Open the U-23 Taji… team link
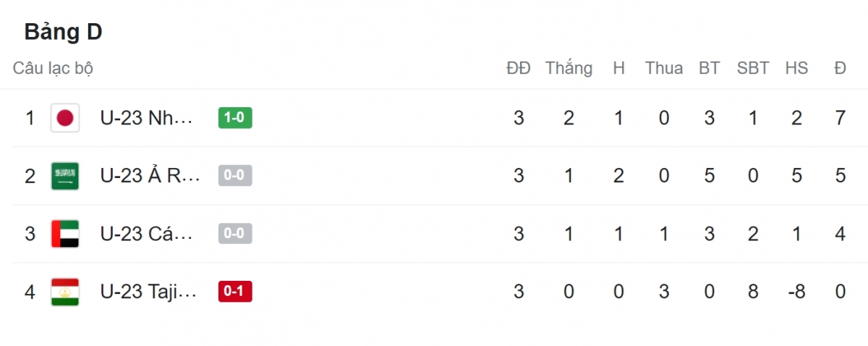This screenshot has width=868, height=346. click(148, 292)
